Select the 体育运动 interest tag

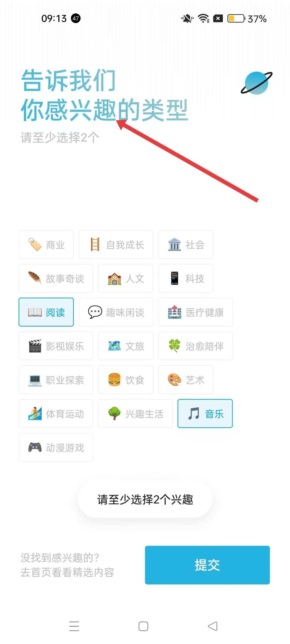pyautogui.click(x=56, y=414)
